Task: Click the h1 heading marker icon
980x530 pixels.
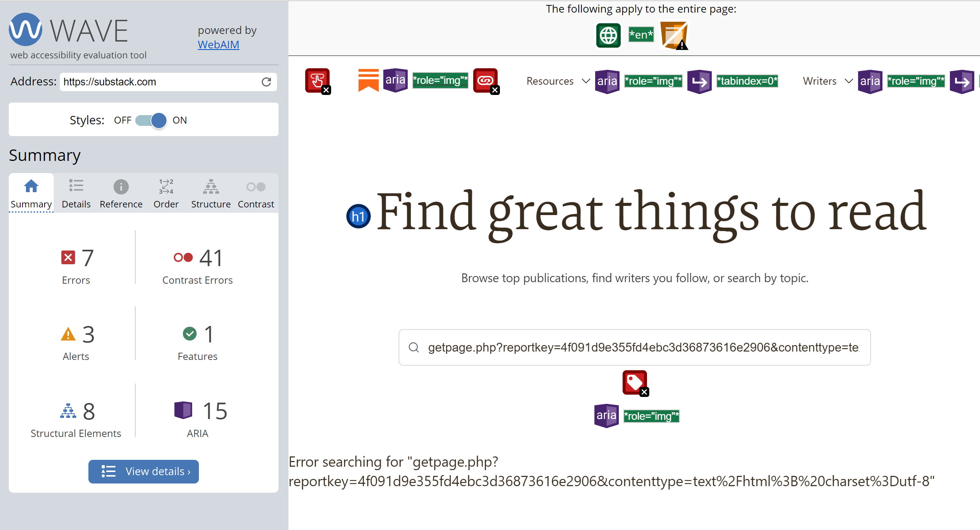Action: tap(359, 217)
